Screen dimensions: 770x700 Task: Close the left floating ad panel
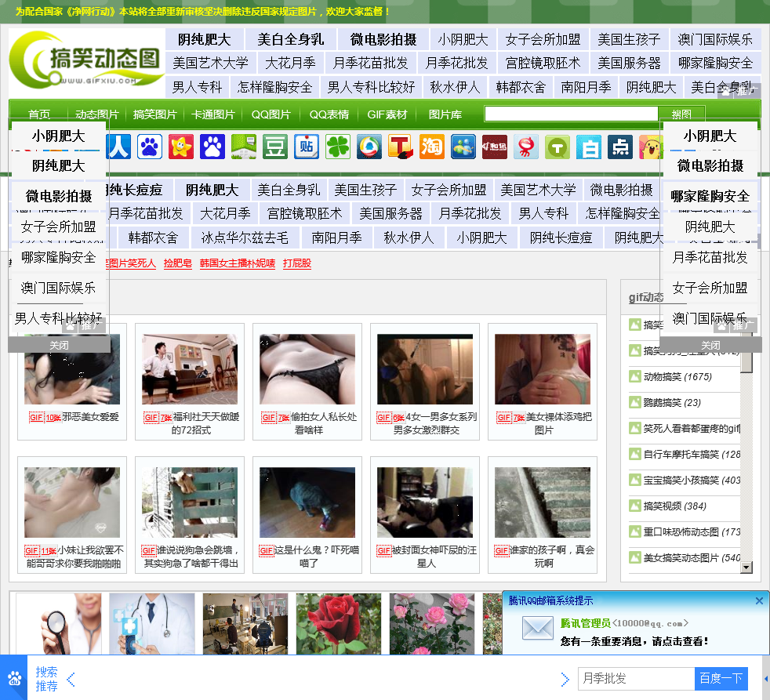pos(59,345)
